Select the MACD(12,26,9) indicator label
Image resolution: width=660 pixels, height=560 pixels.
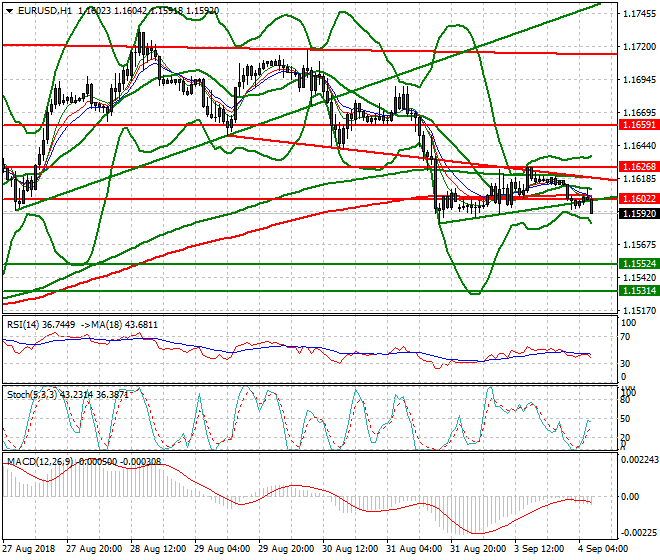41,462
